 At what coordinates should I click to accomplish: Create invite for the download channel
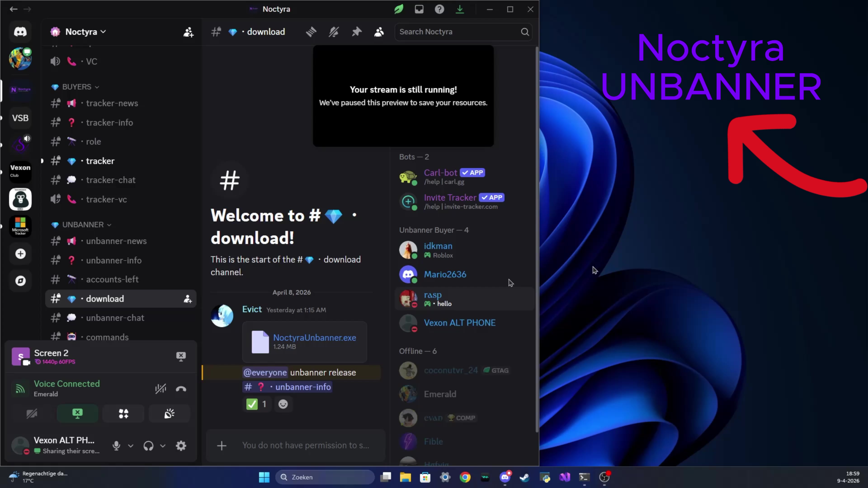tap(188, 299)
